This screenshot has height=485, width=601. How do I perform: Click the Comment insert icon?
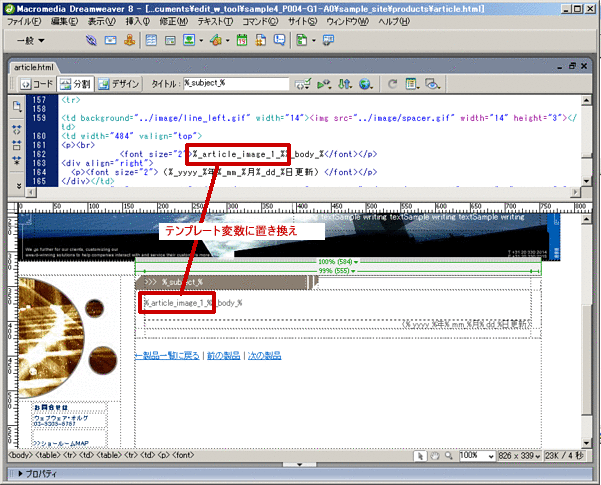tap(279, 40)
